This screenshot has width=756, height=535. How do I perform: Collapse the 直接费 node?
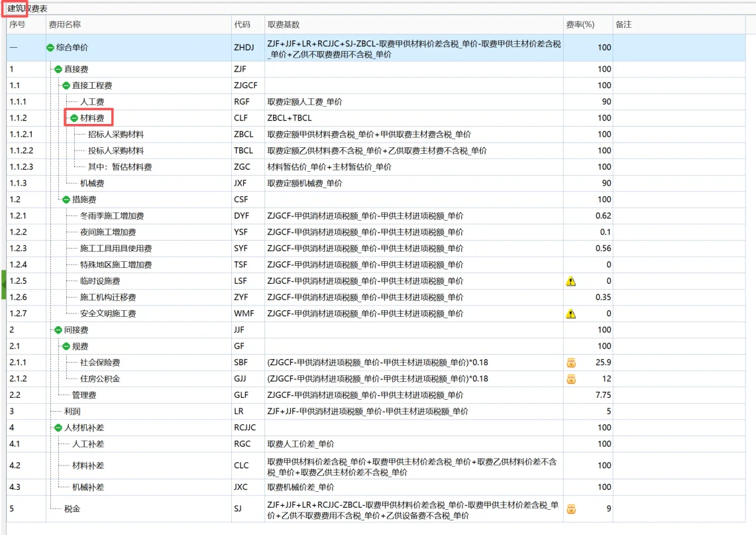[x=58, y=69]
